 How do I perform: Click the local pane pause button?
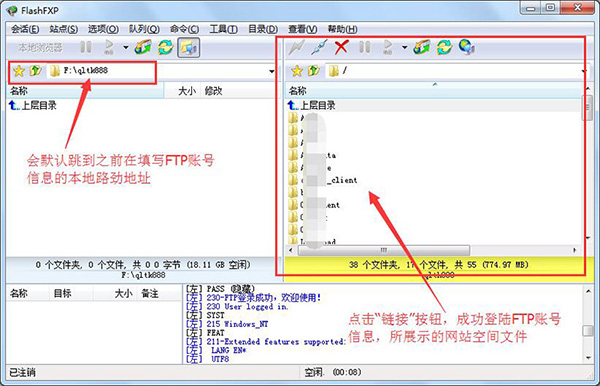86,47
